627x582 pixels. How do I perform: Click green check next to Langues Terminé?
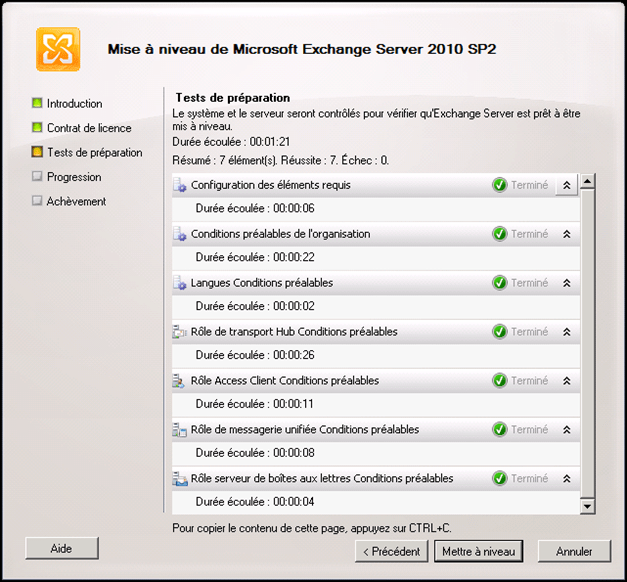(499, 283)
